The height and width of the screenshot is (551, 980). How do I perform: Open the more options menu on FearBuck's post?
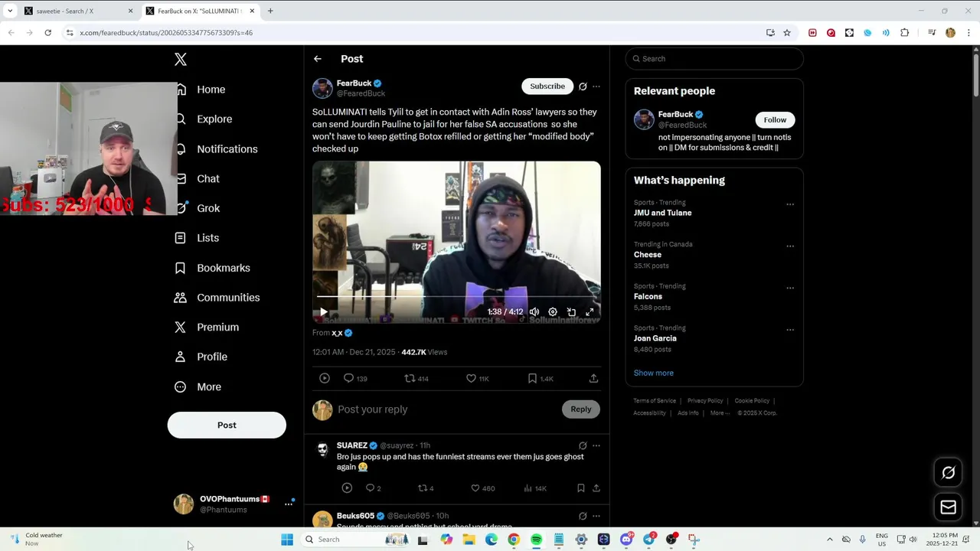(x=596, y=86)
